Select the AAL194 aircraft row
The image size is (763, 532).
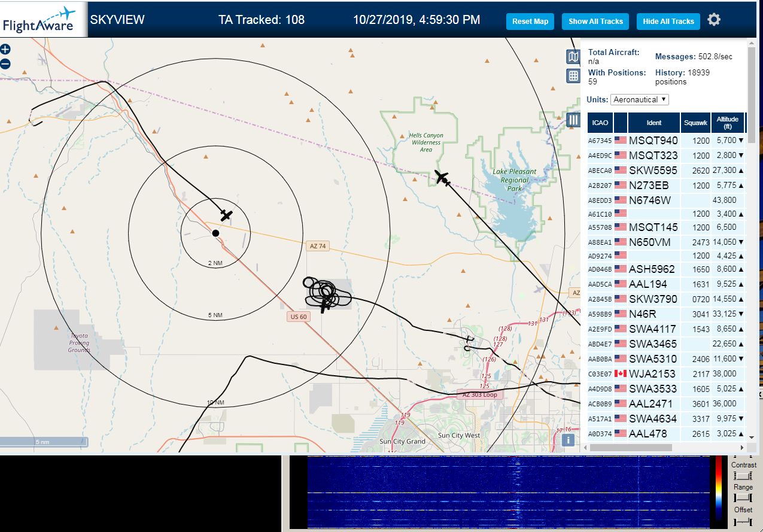(x=666, y=284)
